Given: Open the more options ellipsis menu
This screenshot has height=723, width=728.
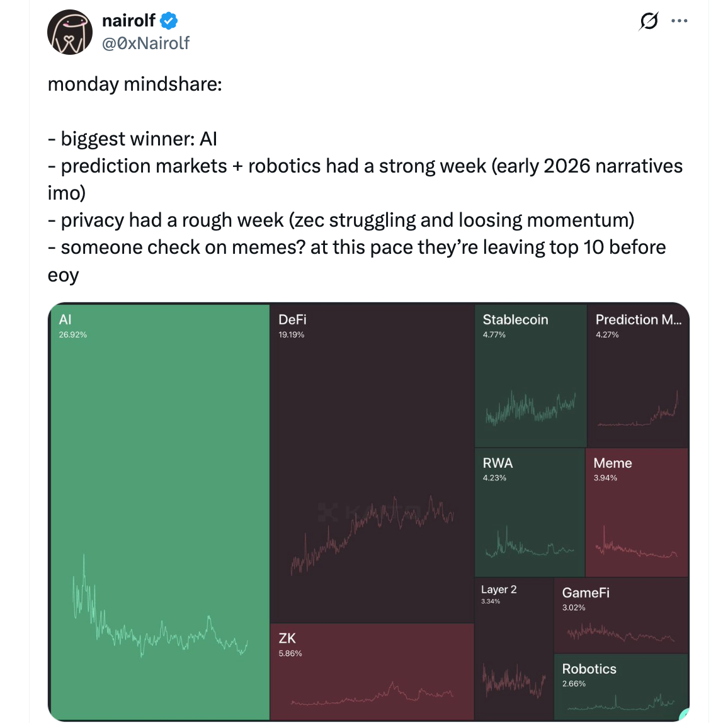Looking at the screenshot, I should 680,21.
